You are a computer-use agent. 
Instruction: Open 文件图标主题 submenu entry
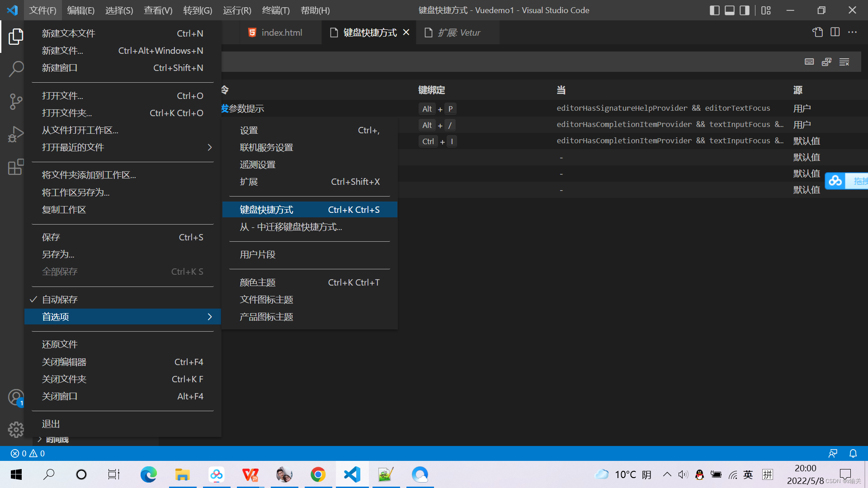[x=310, y=300]
